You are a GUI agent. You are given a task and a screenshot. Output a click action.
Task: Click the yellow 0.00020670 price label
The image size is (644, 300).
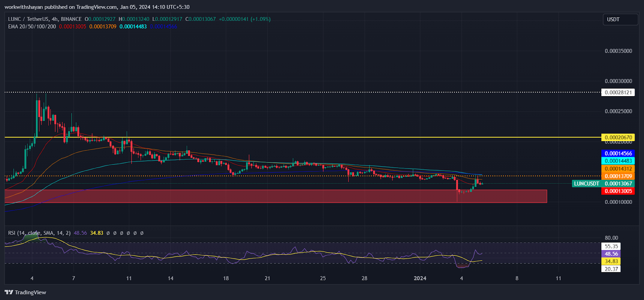[x=618, y=138]
